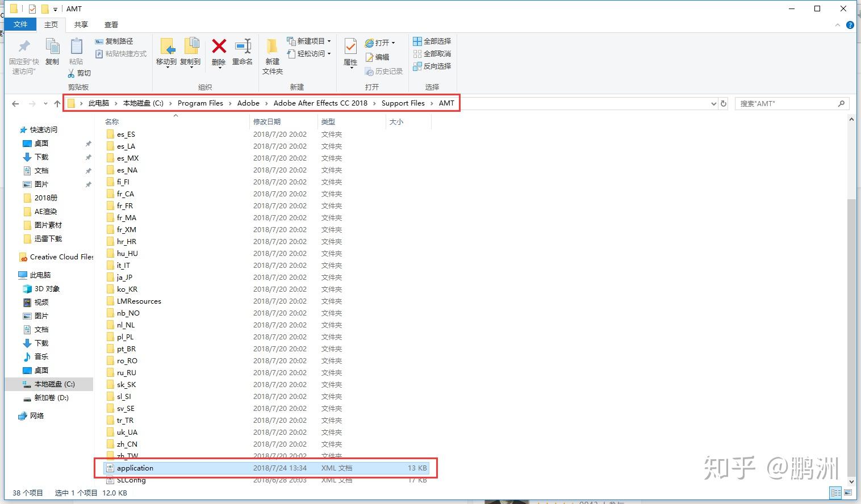Click the 剪切 scissors cut button

pyautogui.click(x=79, y=73)
